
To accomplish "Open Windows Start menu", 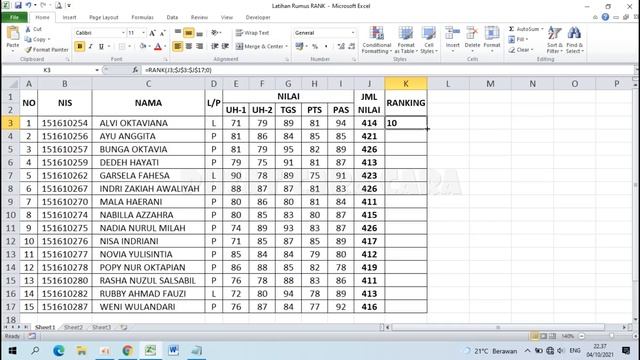I will [12, 351].
